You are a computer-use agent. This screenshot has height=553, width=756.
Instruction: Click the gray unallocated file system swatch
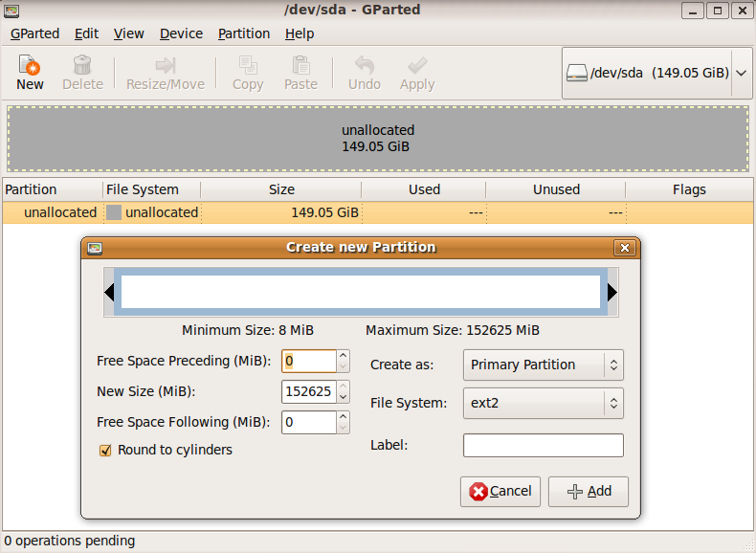pos(114,212)
